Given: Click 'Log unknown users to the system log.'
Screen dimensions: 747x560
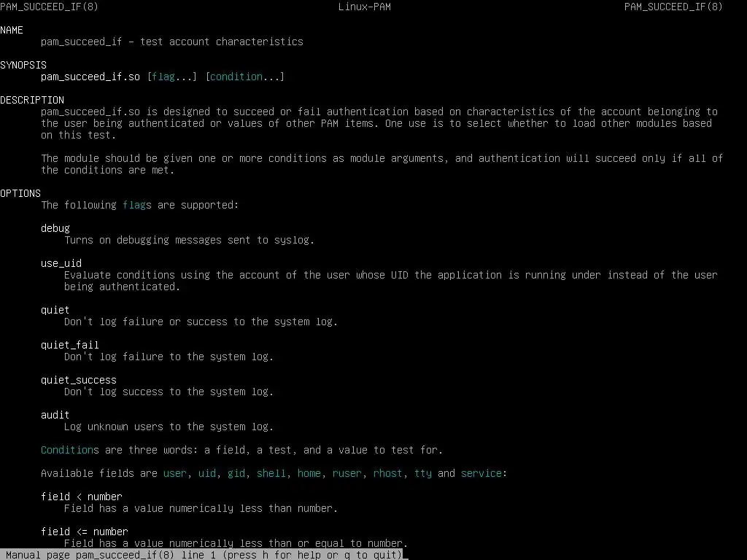Looking at the screenshot, I should tap(169, 427).
